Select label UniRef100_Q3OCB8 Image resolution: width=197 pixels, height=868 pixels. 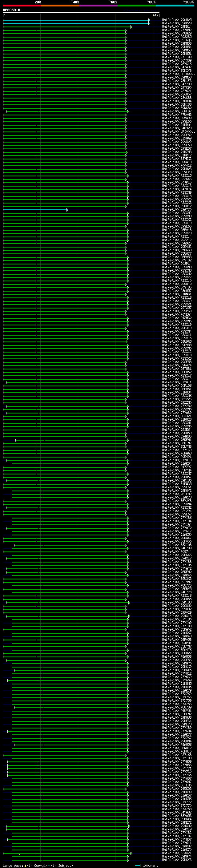coord(177,98)
